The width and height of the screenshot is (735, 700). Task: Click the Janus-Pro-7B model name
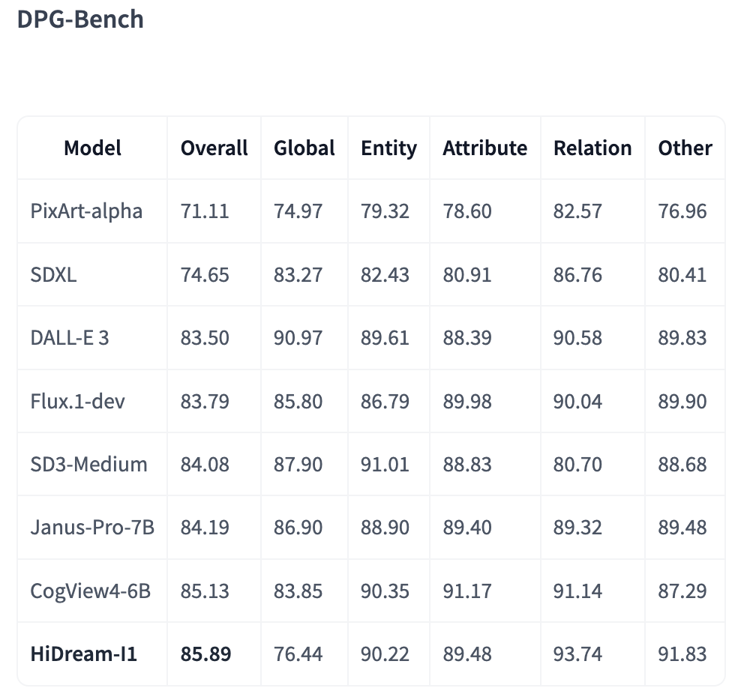92,528
